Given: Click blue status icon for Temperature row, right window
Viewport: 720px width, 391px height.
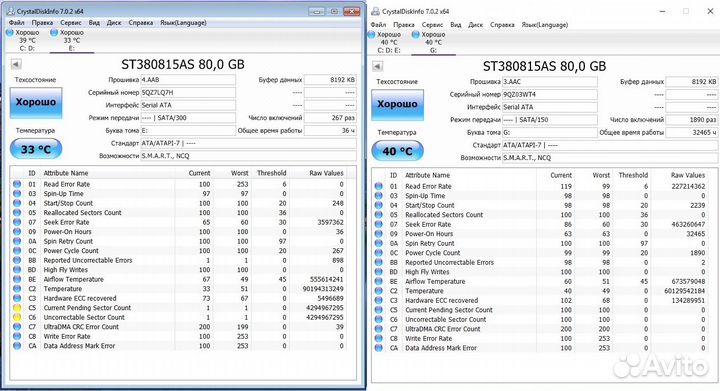Looking at the screenshot, I should tap(378, 291).
